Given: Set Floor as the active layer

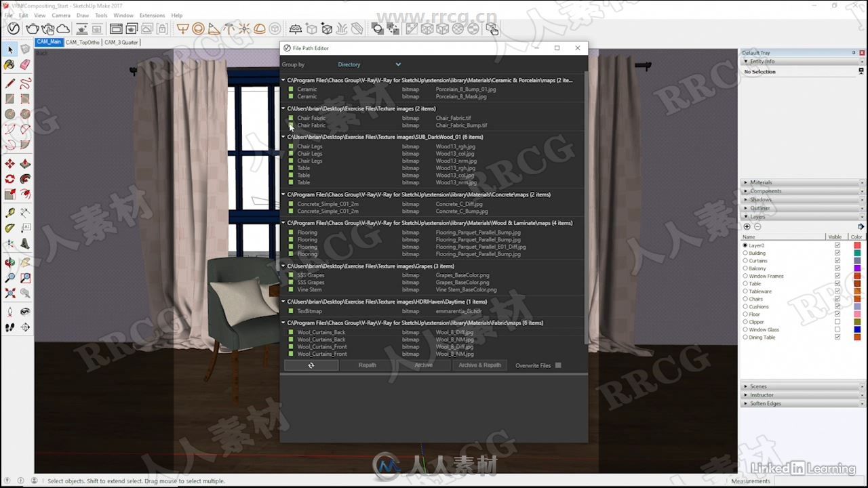Looking at the screenshot, I should 745,314.
